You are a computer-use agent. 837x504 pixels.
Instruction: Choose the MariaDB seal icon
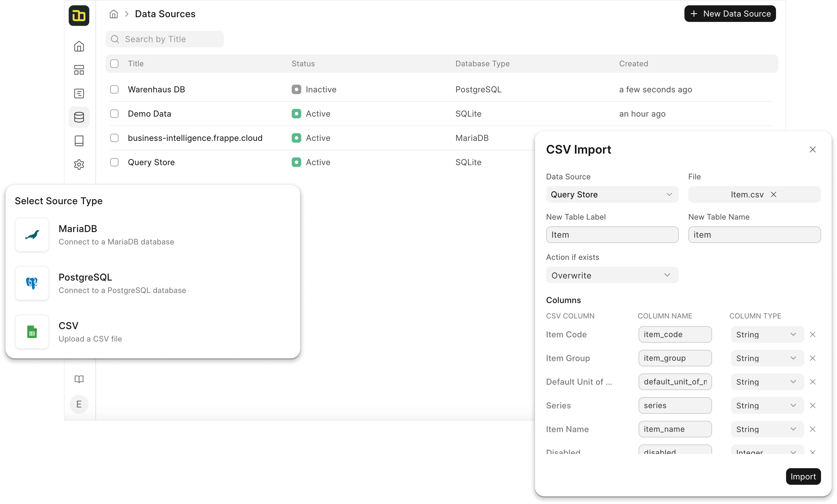point(32,234)
